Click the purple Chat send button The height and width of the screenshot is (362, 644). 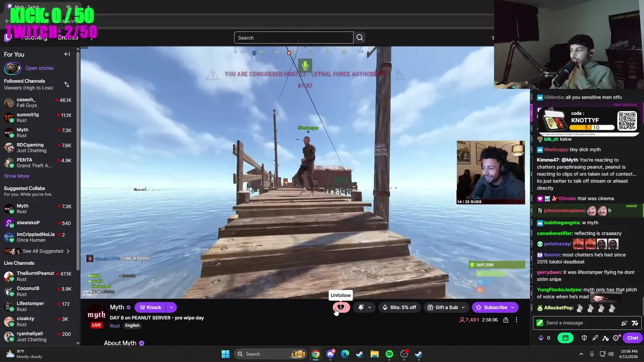(x=632, y=338)
